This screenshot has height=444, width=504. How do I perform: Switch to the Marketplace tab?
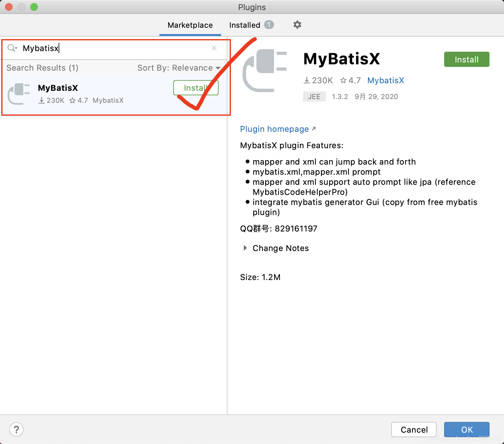pyautogui.click(x=190, y=25)
